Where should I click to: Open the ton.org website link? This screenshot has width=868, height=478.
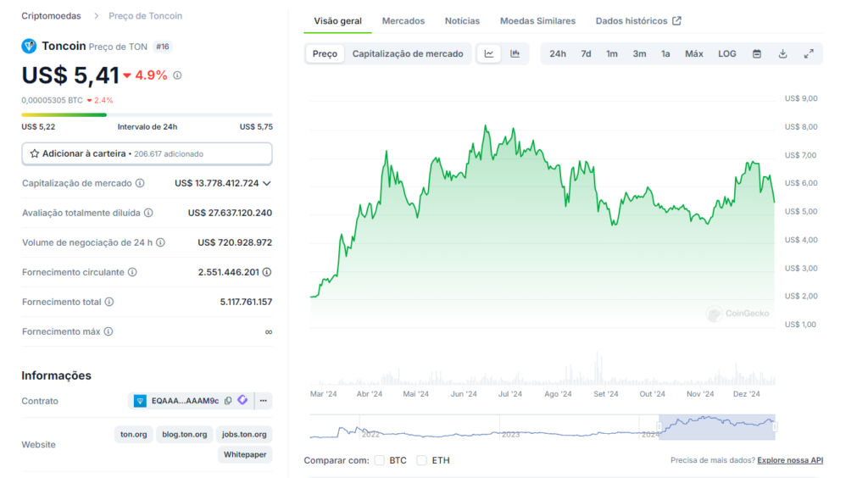click(133, 434)
